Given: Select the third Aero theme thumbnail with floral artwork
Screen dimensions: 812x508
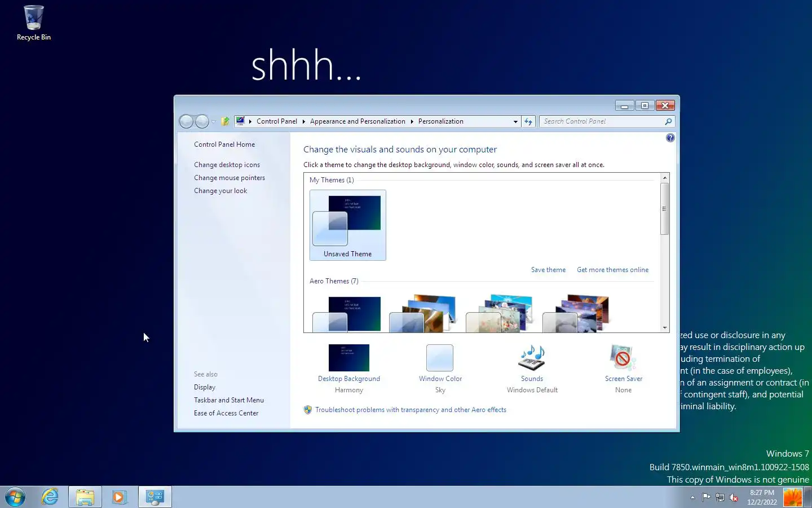Looking at the screenshot, I should 500,313.
